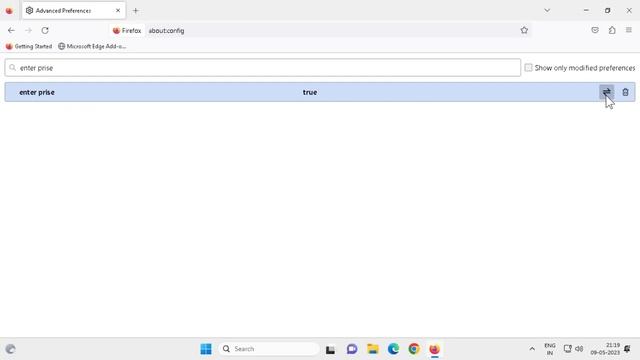This screenshot has height=360, width=640.
Task: Open Firefox application menu
Action: click(629, 30)
